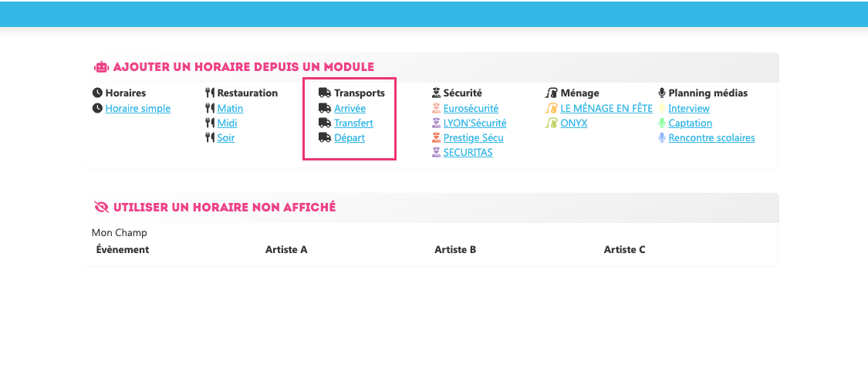Click the microphone icon beside Rencontre scolaires
868x385 pixels.
pos(661,138)
